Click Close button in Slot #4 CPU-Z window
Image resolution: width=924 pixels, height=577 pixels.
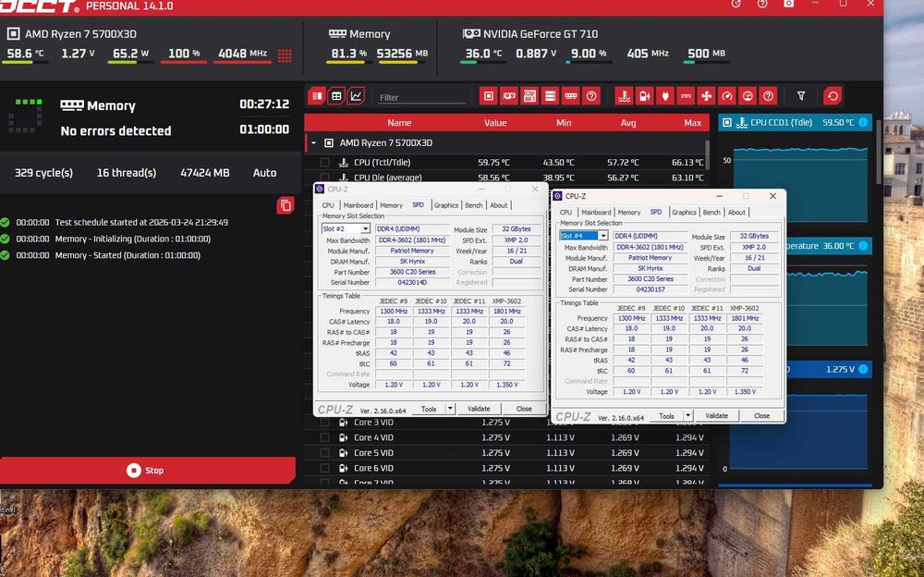pyautogui.click(x=762, y=416)
